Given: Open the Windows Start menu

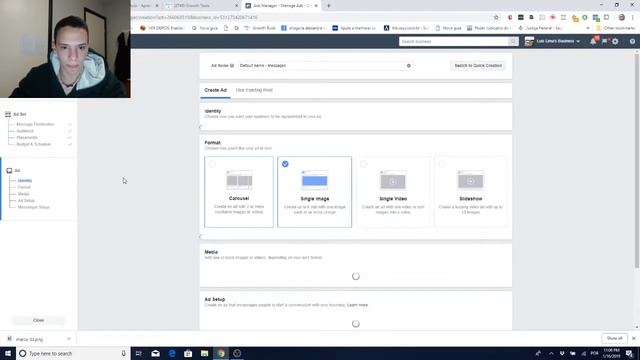Looking at the screenshot, I should (8, 353).
